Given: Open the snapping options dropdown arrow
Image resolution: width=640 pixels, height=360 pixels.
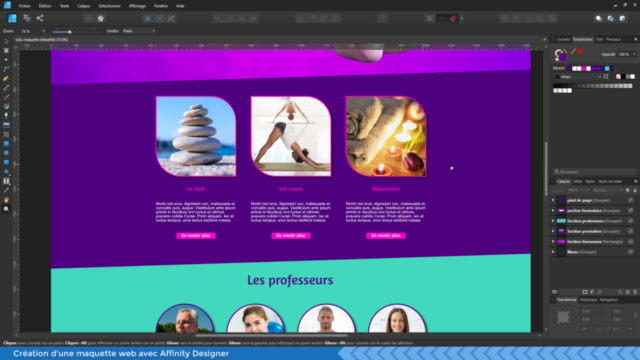Looking at the screenshot, I should click(x=462, y=18).
